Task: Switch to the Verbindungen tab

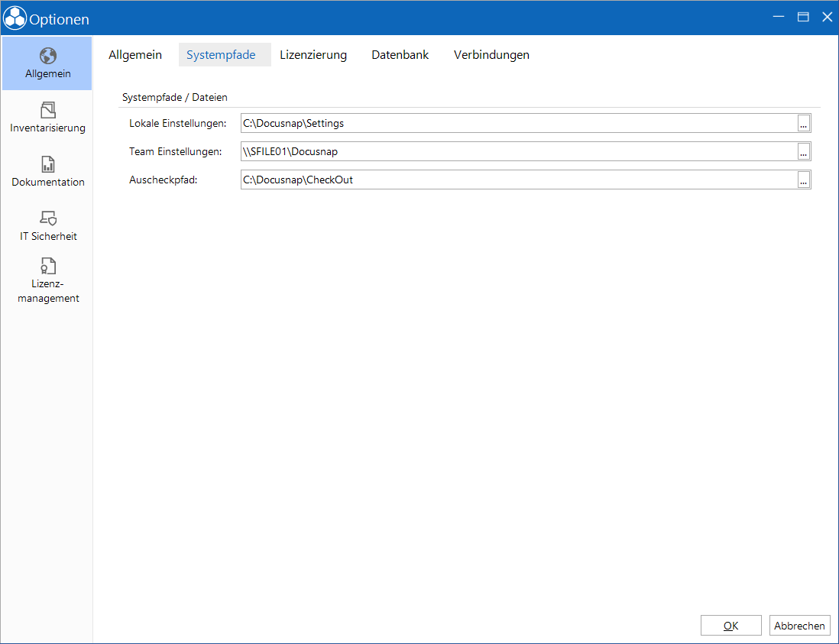Action: tap(491, 54)
